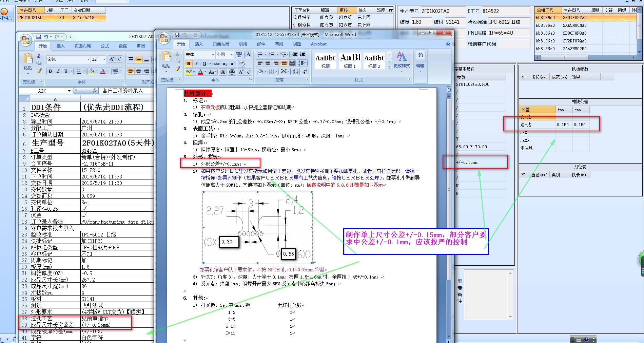Click Word red font color button
This screenshot has height=343, width=644.
tap(200, 72)
